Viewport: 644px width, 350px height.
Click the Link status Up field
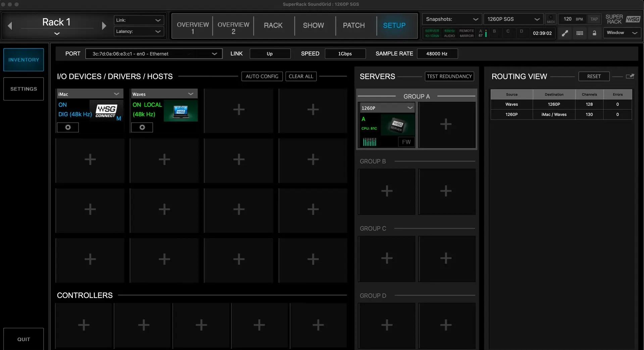click(x=270, y=54)
